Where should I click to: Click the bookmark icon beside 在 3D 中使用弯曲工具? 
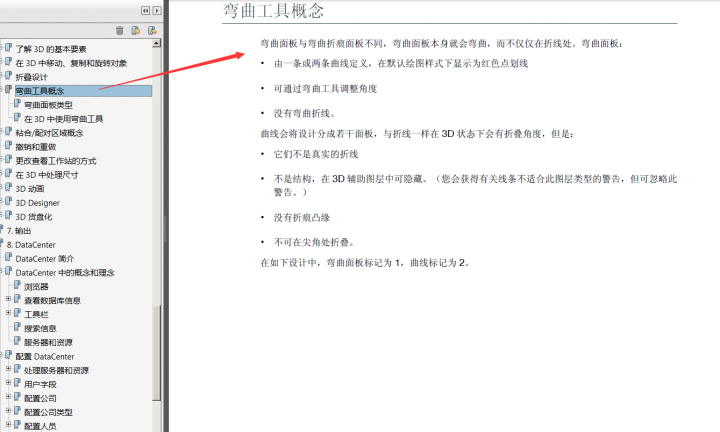[17, 118]
